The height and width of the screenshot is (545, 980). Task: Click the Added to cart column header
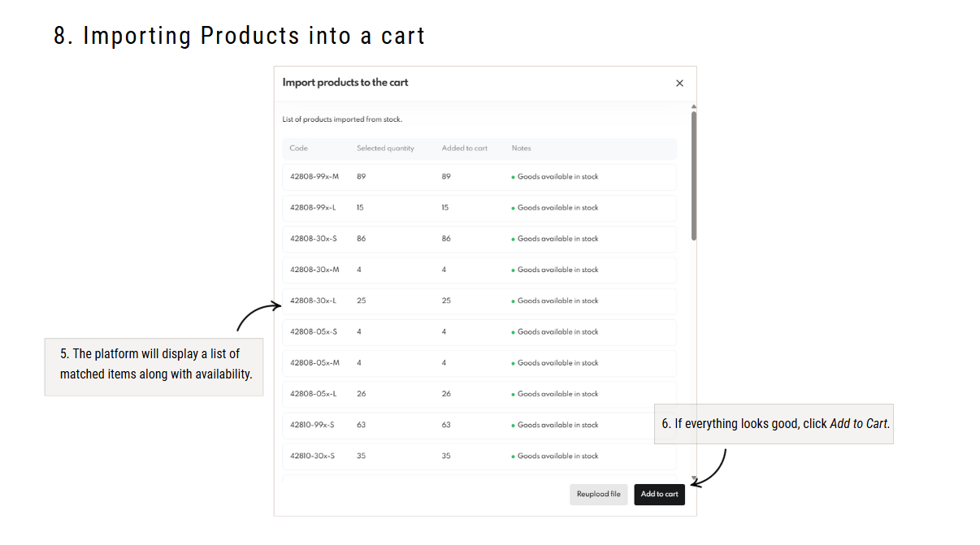464,149
